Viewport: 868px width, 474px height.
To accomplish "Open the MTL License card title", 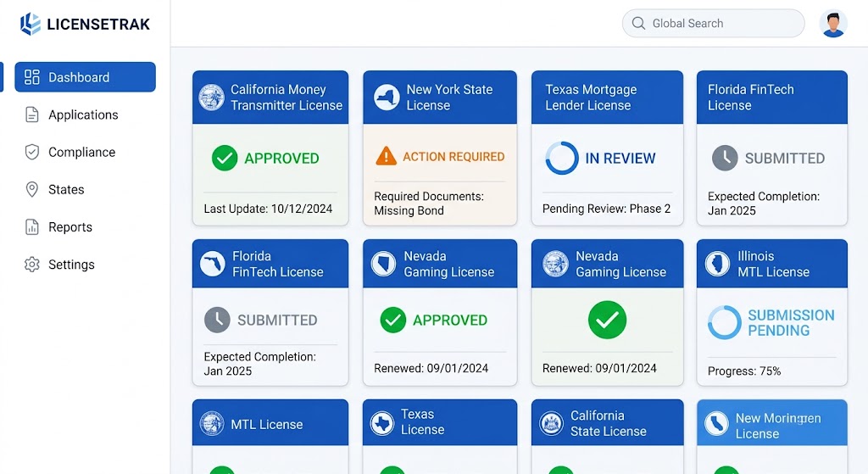I will 267,425.
